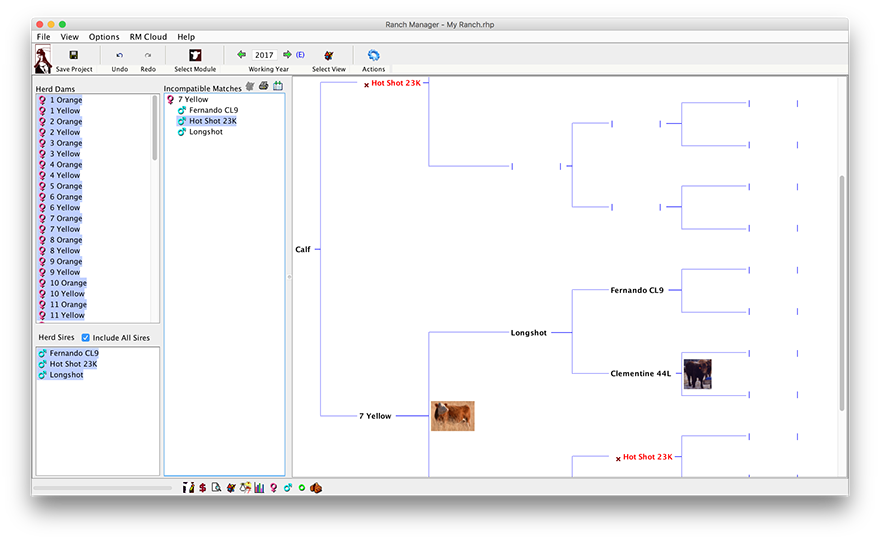This screenshot has height=541, width=880.
Task: Select Longshot in the Herd Sires list
Action: 66,375
